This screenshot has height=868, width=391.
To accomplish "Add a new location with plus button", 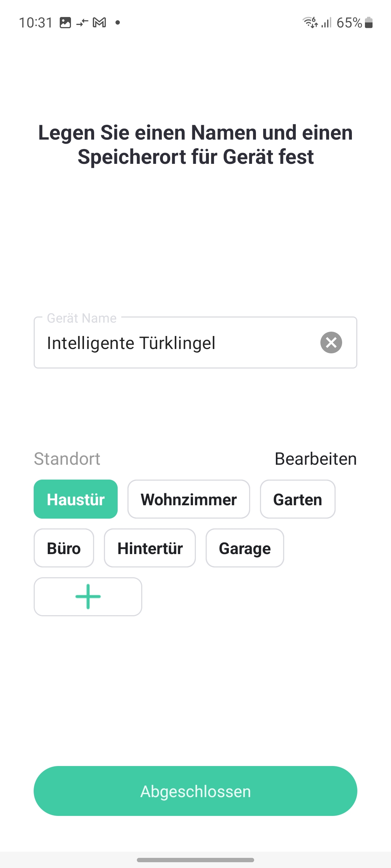I will [88, 597].
